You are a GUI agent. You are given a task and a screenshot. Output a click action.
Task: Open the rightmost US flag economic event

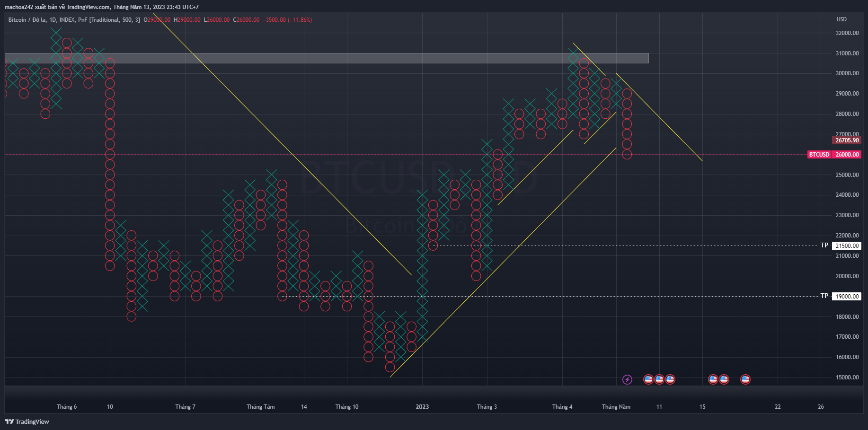point(745,379)
